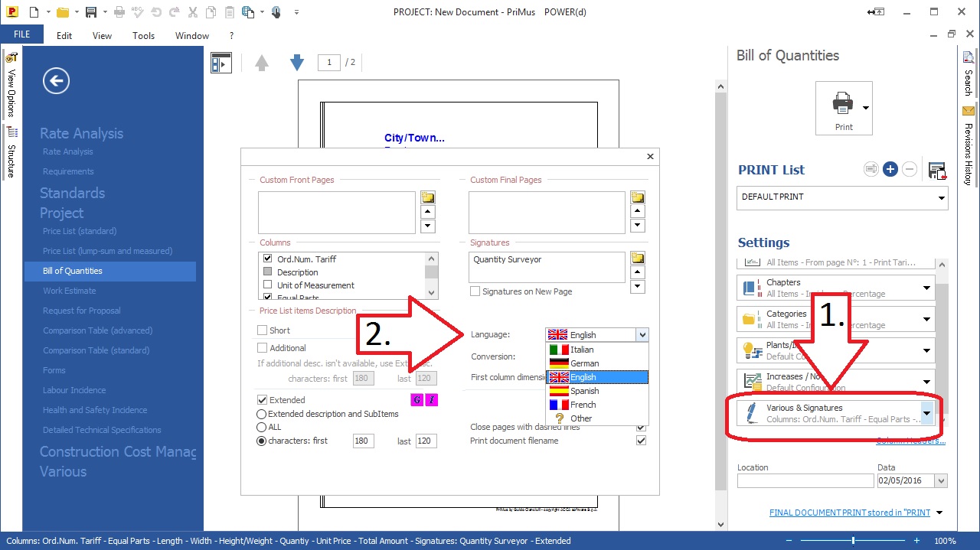This screenshot has width=980, height=550.
Task: Paste from clipboard with the toolbar icon
Action: pyautogui.click(x=230, y=12)
